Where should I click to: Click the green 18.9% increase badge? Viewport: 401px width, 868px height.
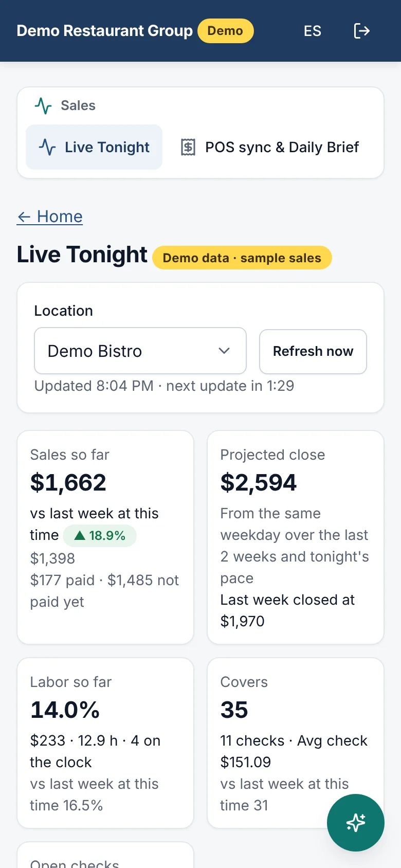click(x=100, y=536)
